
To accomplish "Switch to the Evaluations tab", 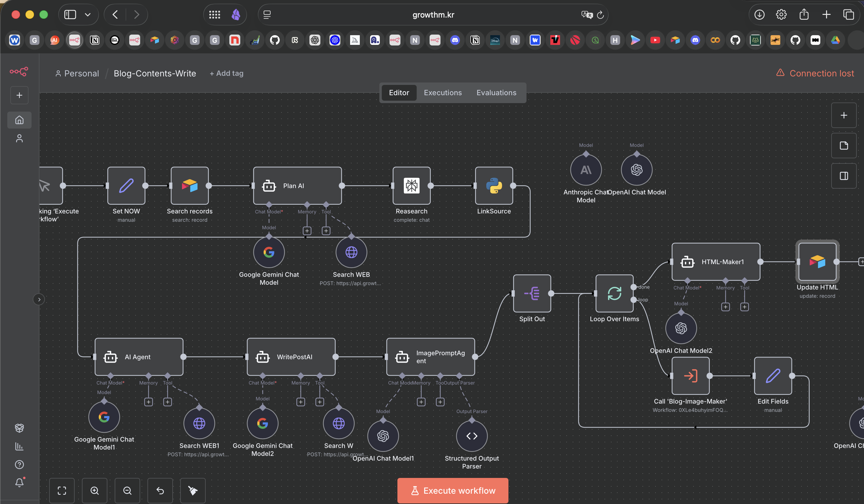I will click(496, 92).
